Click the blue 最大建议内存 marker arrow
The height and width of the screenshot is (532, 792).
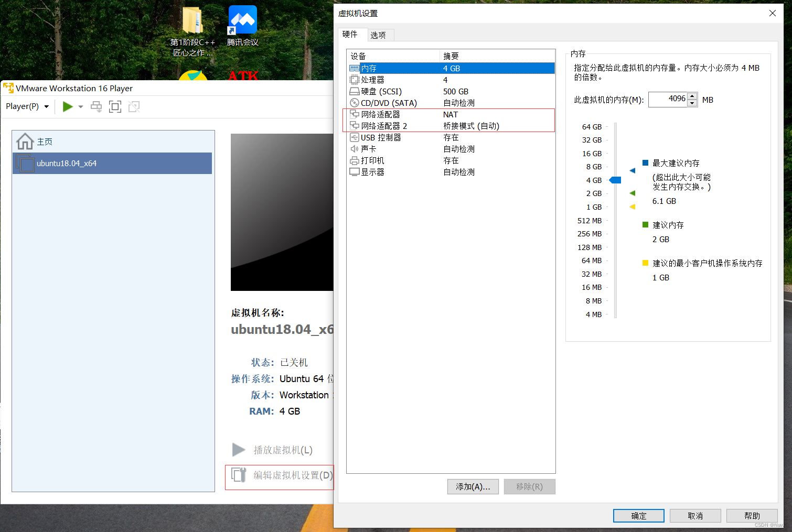pos(633,170)
